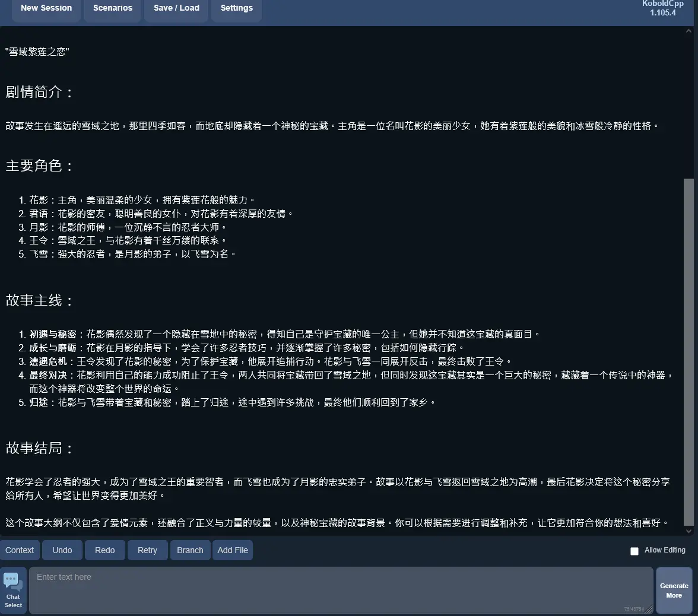Retry the last response
Screen dimensions: 698x616
pos(147,550)
